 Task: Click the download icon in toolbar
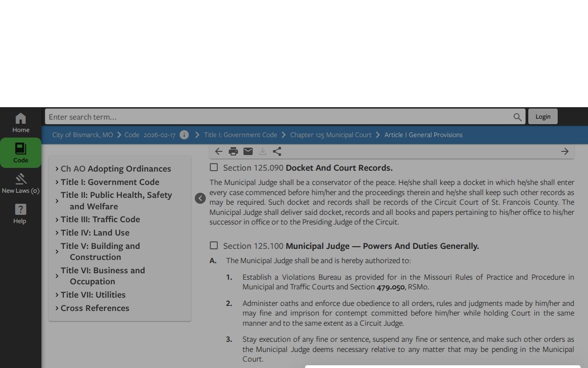coord(263,151)
